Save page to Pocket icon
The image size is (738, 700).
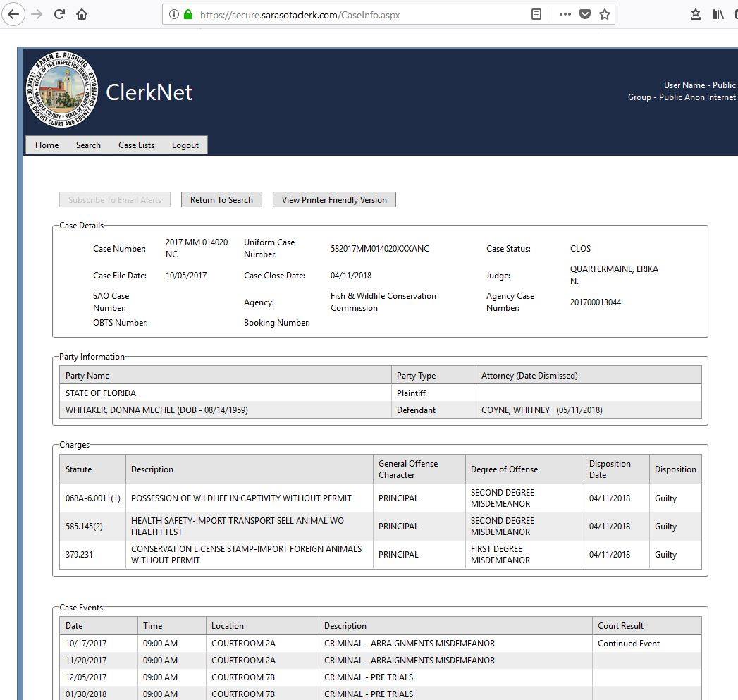pos(585,15)
